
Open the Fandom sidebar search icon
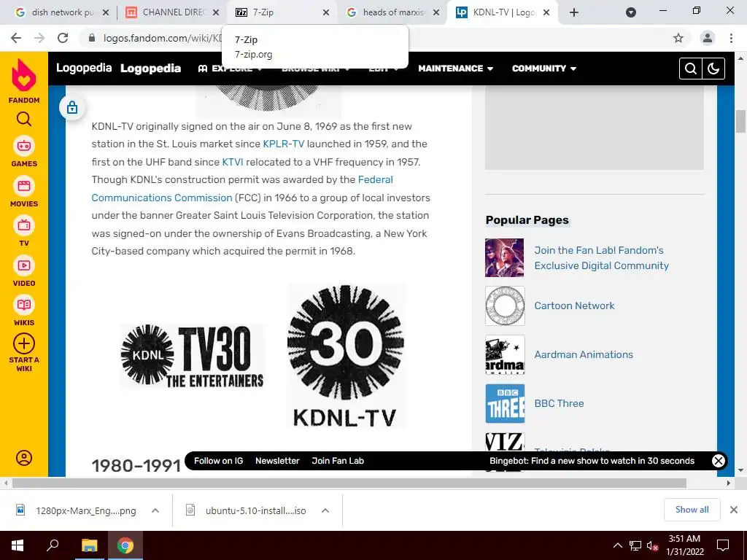point(24,119)
